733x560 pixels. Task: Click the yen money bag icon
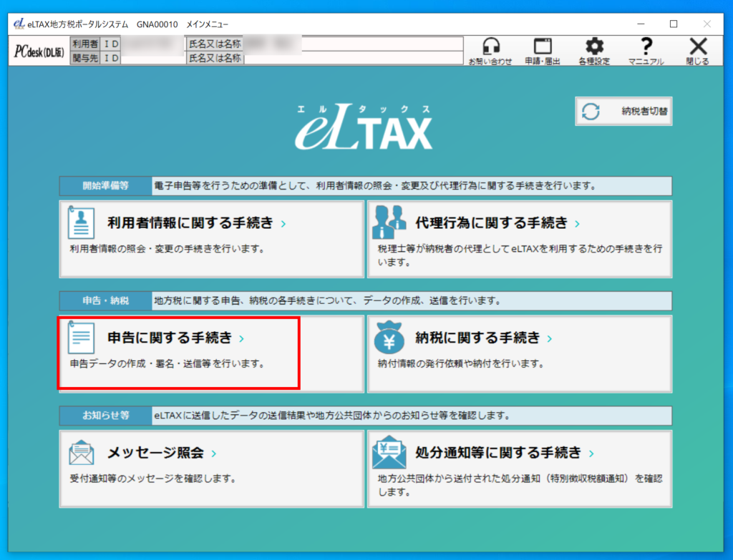click(x=389, y=338)
